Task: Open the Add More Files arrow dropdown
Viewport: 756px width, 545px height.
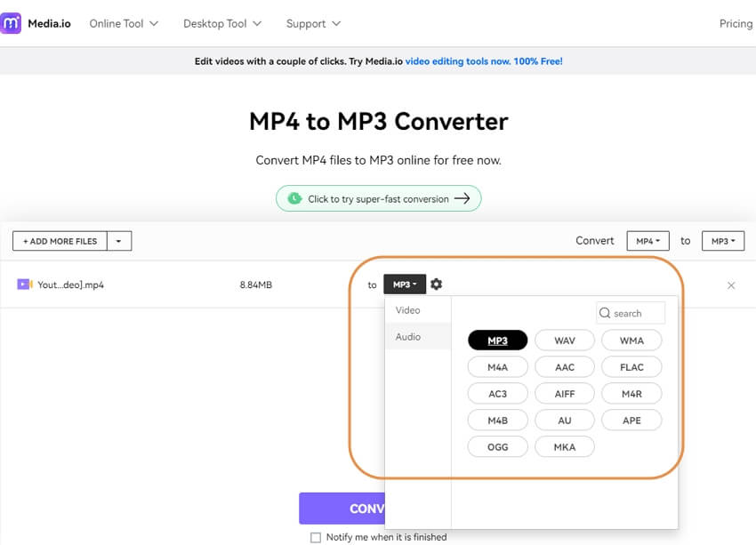Action: point(119,241)
